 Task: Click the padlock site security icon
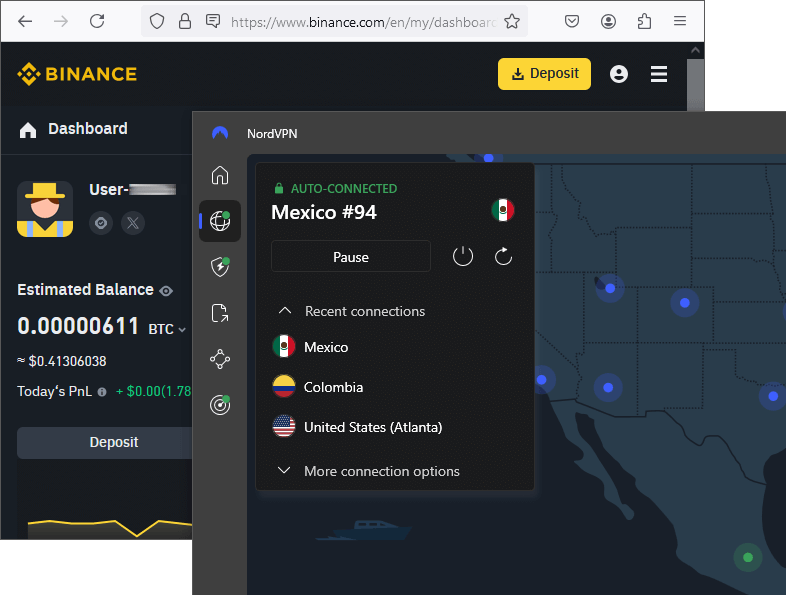click(185, 21)
